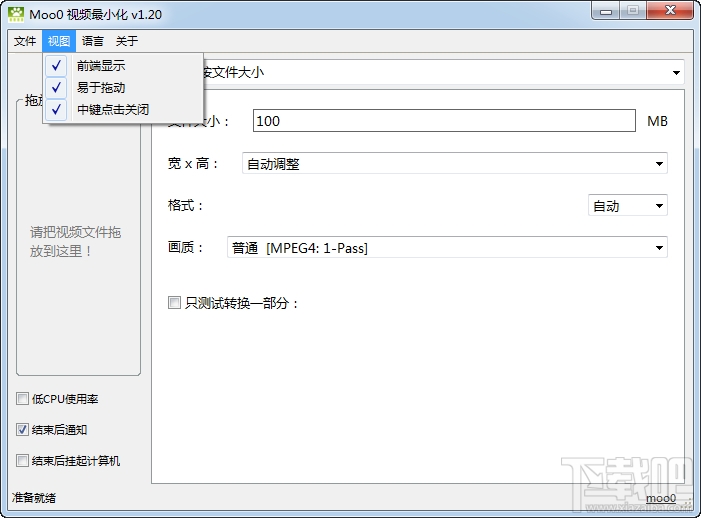The width and height of the screenshot is (701, 518).
Task: Enable the 低CPU使用率 checkbox
Action: [x=22, y=399]
